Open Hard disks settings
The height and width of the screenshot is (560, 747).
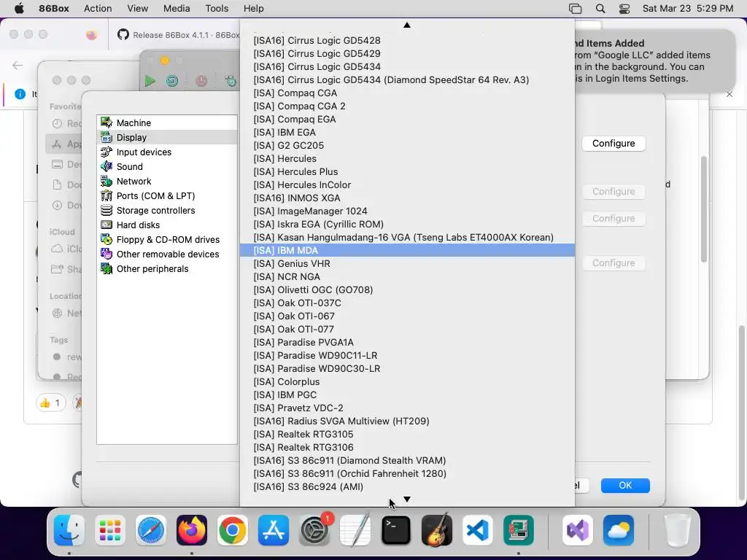point(167,225)
